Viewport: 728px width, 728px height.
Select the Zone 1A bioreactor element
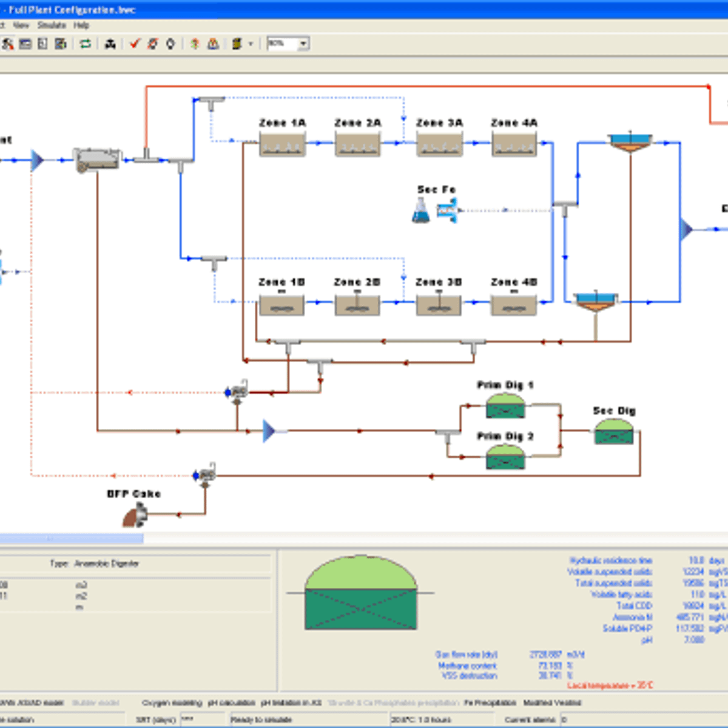[282, 145]
